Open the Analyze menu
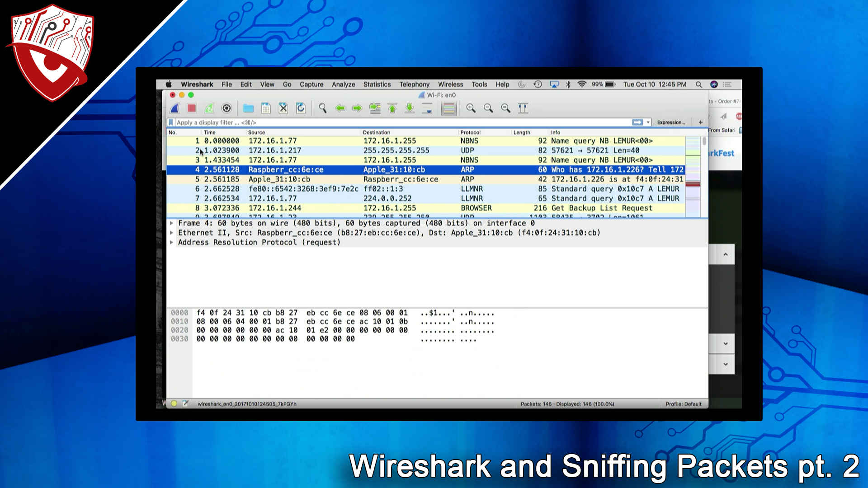The height and width of the screenshot is (488, 868). pyautogui.click(x=344, y=84)
